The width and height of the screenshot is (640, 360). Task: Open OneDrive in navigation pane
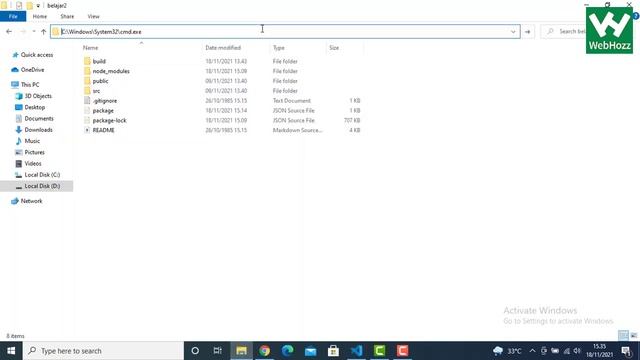tap(32, 70)
